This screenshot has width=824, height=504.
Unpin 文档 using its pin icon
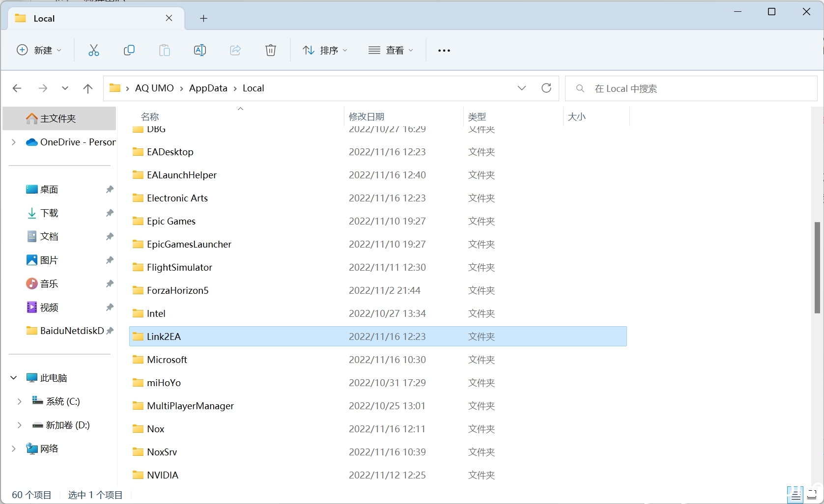click(110, 236)
